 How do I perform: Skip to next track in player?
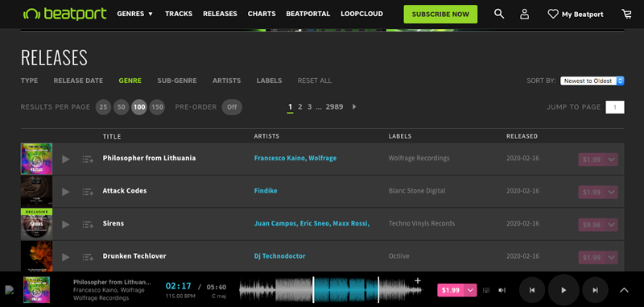[595, 290]
